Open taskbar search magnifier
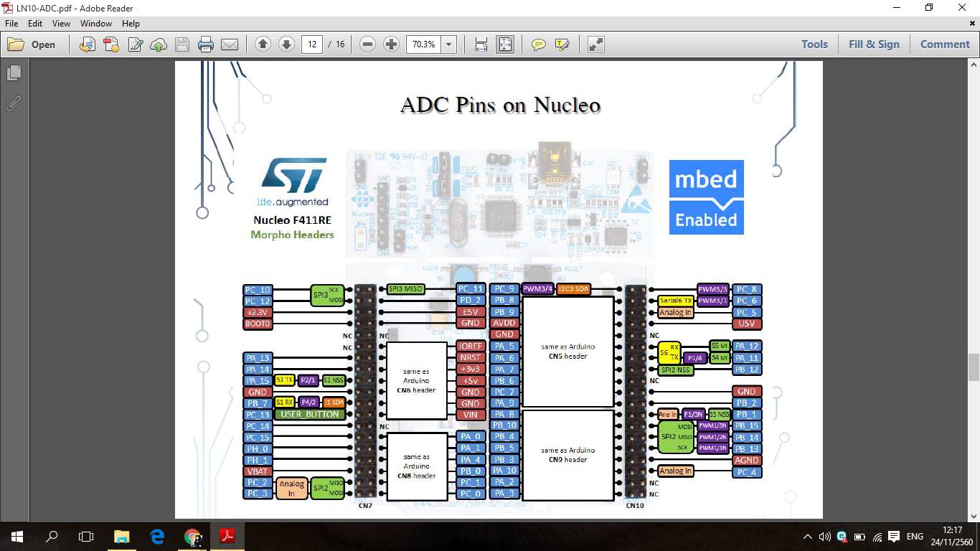 [52, 537]
